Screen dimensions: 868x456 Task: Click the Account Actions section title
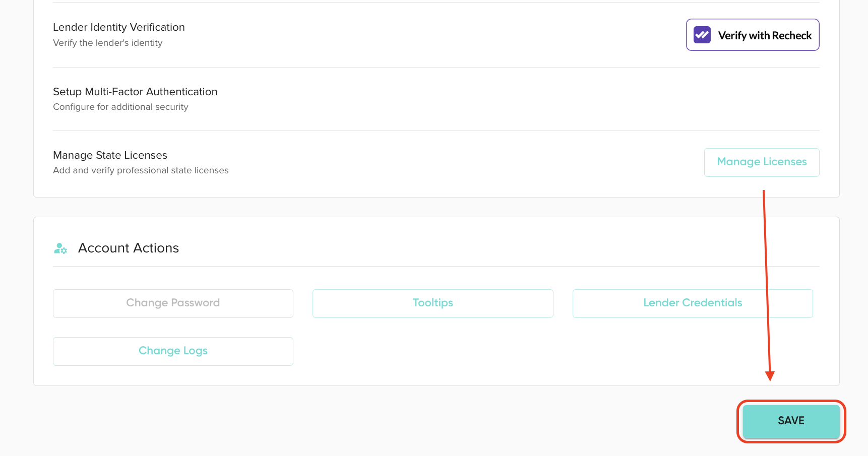129,248
